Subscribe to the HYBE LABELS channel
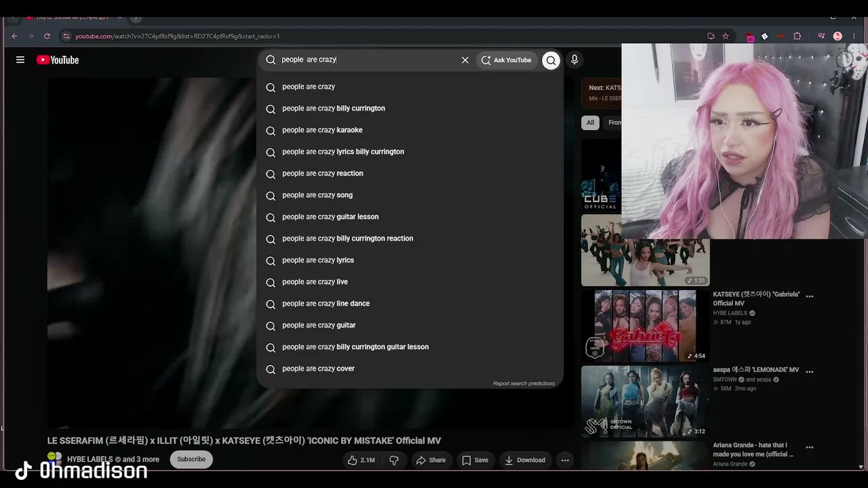Viewport: 868px width, 488px height. (191, 460)
